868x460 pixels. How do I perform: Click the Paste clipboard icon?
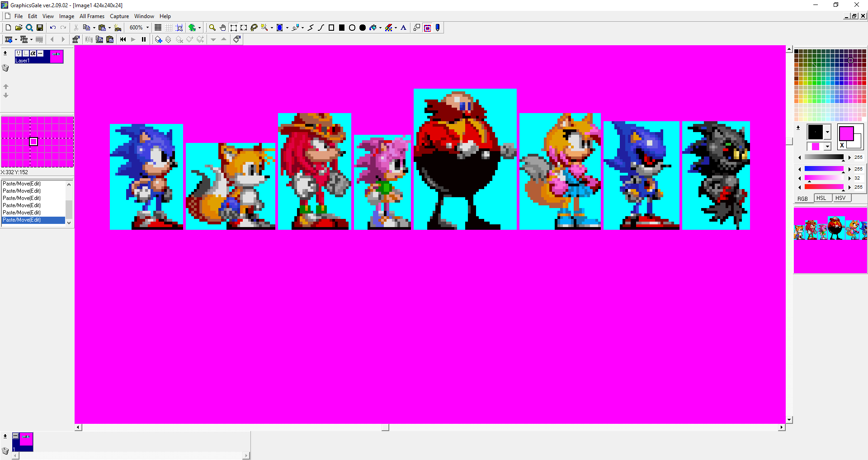tap(102, 28)
